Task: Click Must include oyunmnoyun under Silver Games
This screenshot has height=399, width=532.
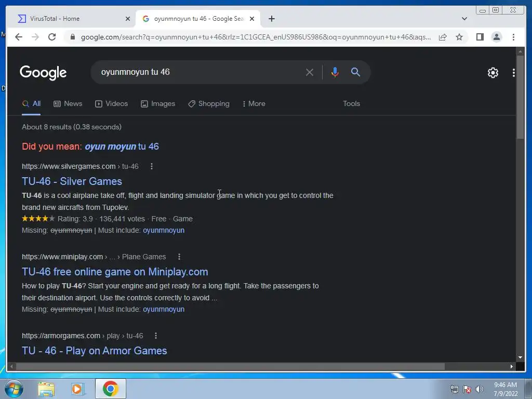Action: (164, 230)
